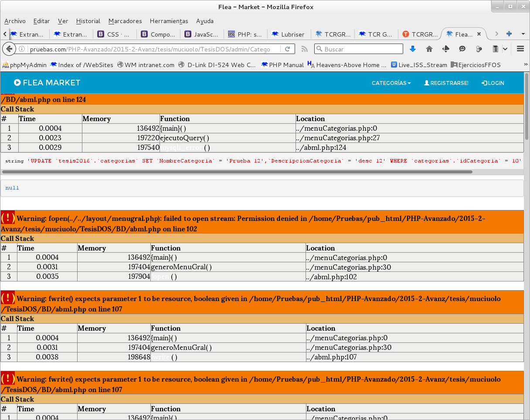530x420 pixels.
Task: Click the ../abml.php:102 location cell
Action: tap(414, 277)
